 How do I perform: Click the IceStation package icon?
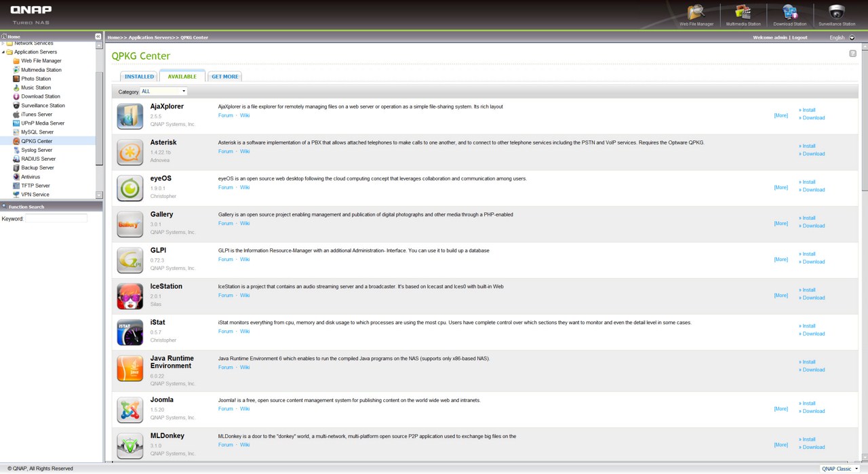130,296
